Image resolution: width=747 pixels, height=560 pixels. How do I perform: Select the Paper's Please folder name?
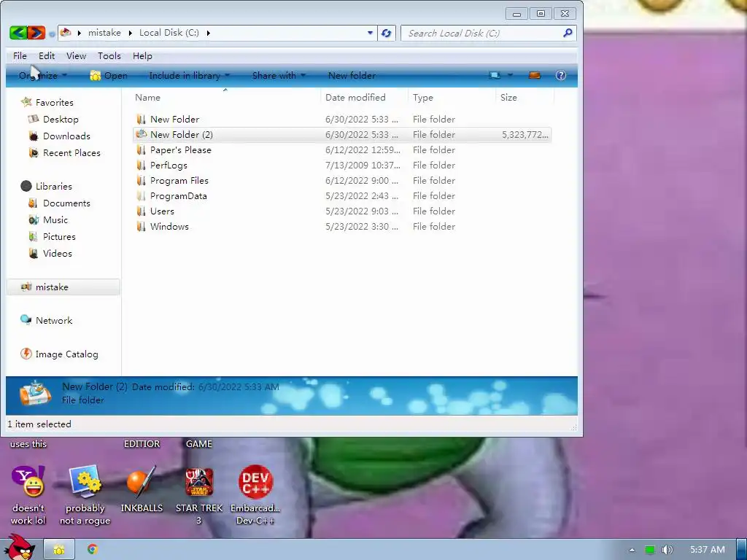click(x=181, y=150)
